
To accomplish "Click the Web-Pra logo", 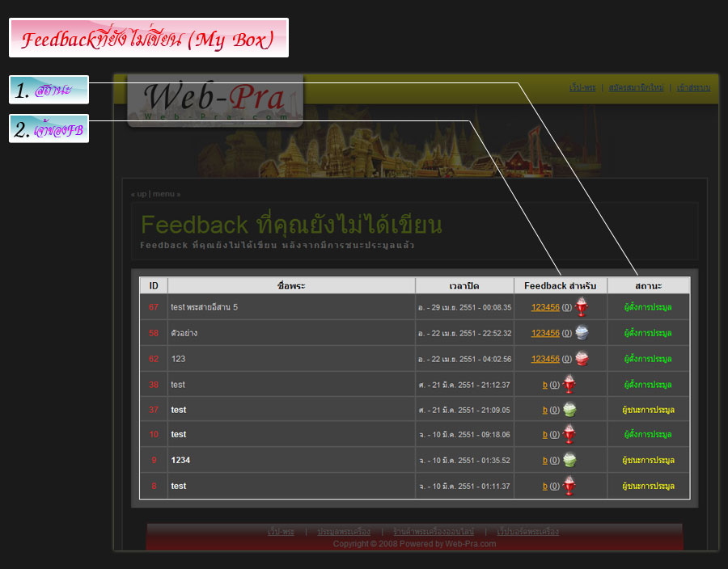I will coord(215,100).
